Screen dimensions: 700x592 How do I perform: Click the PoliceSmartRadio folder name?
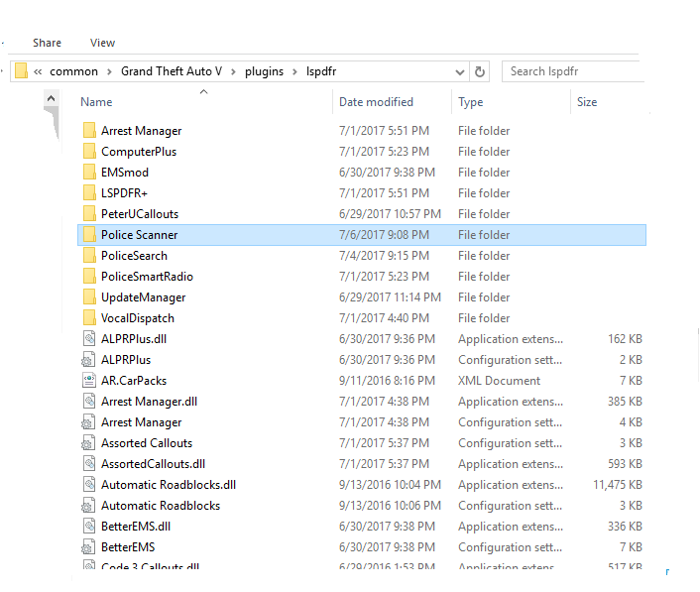point(147,277)
